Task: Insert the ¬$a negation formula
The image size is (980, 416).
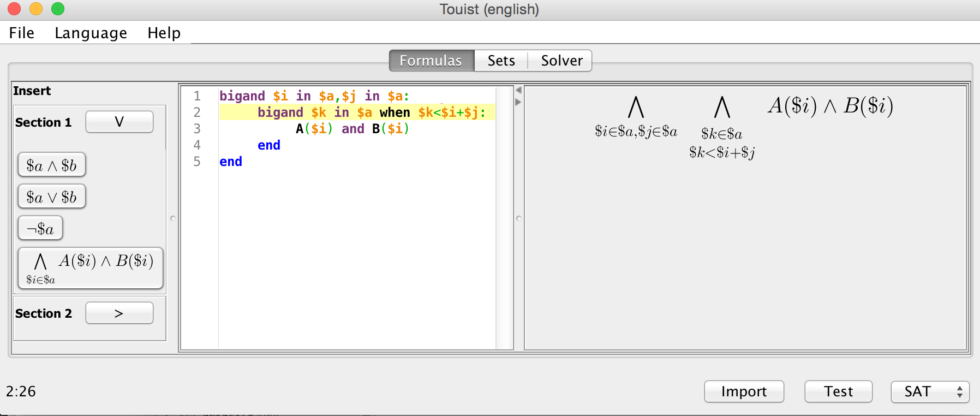Action: (x=40, y=228)
